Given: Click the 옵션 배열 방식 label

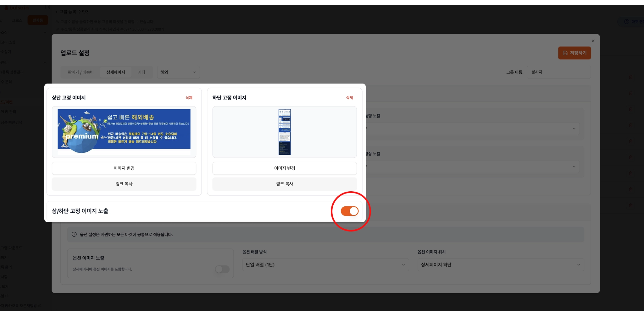Looking at the screenshot, I should coord(254,252).
